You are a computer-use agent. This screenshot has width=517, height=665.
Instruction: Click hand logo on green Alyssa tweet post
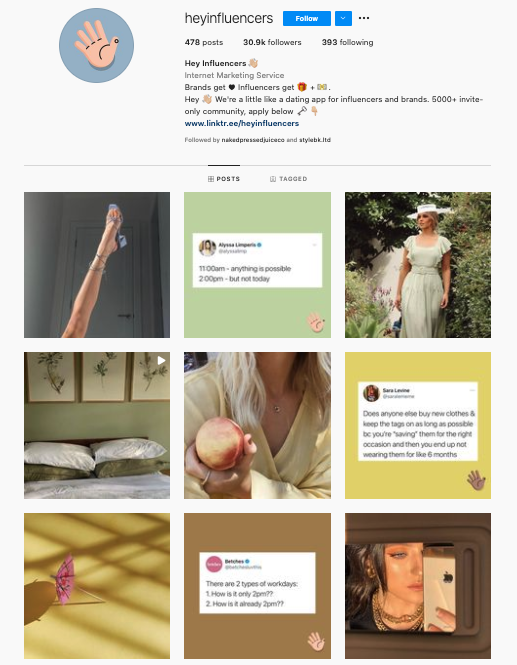316,322
